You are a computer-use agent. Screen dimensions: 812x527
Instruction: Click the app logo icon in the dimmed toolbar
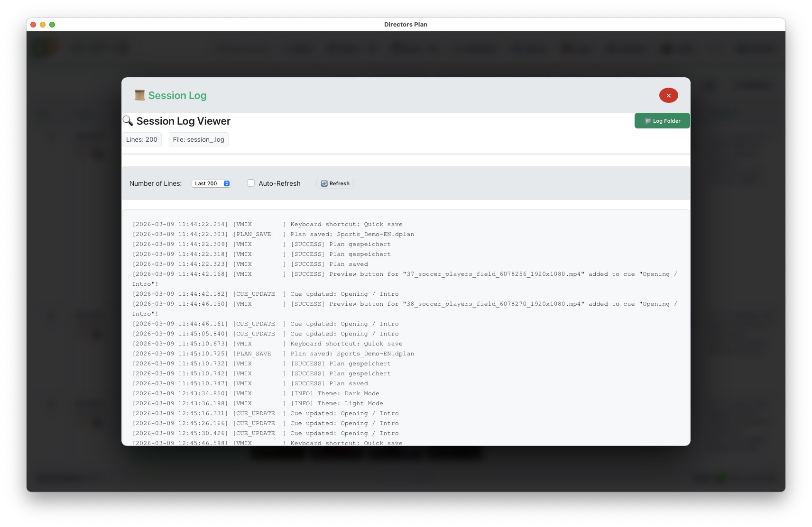(45, 47)
